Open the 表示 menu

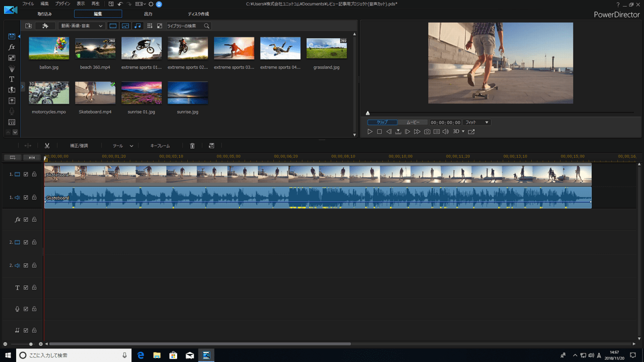[80, 4]
